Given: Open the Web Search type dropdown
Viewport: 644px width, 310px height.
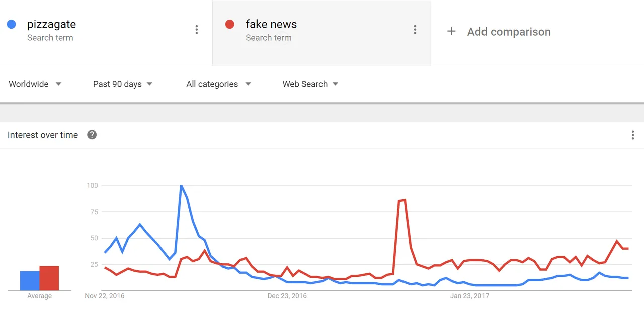Looking at the screenshot, I should [x=310, y=84].
